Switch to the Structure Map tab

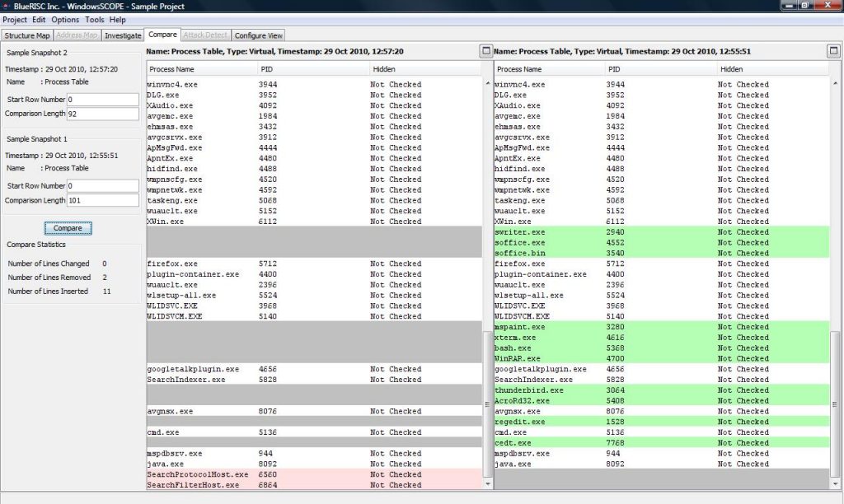[x=27, y=35]
